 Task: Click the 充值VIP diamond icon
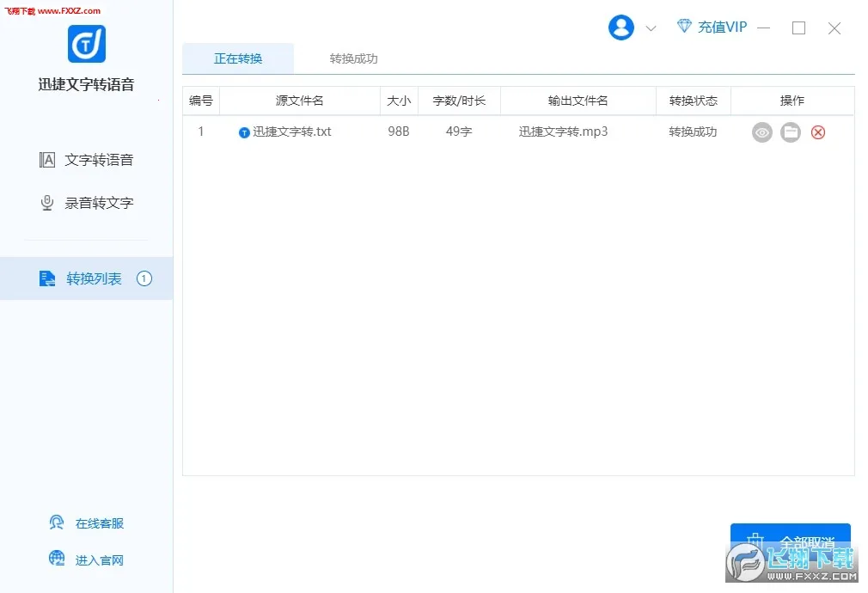pos(684,27)
